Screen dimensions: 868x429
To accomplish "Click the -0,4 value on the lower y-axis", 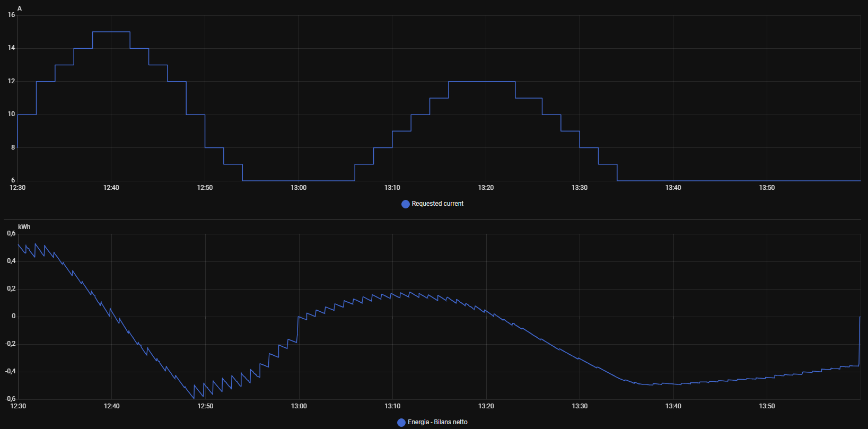I will click(x=10, y=371).
